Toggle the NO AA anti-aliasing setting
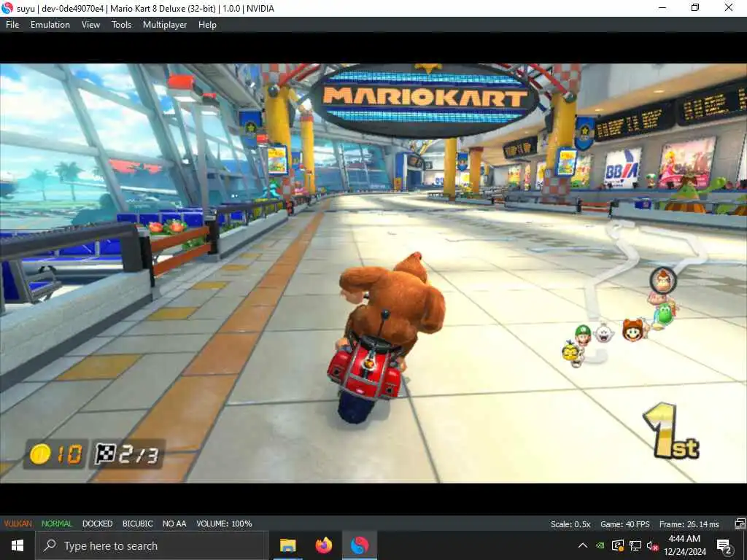Image resolution: width=747 pixels, height=560 pixels. tap(174, 524)
